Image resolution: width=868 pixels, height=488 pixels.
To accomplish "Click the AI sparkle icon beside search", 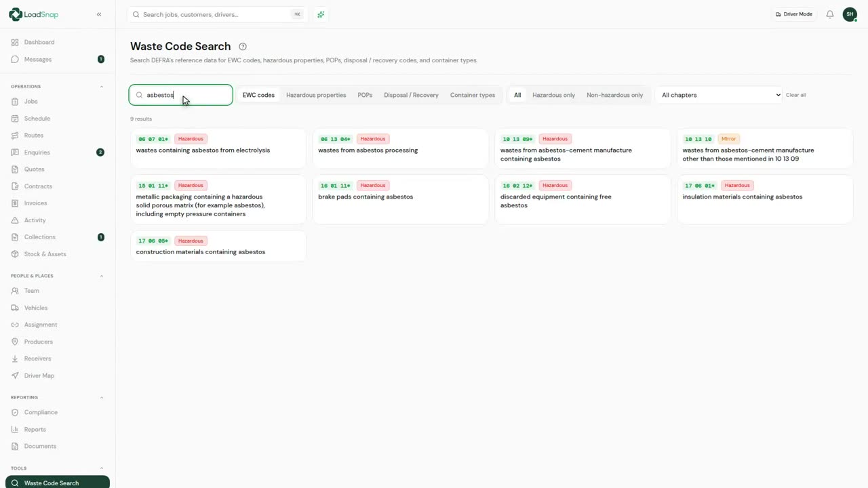I will click(321, 14).
